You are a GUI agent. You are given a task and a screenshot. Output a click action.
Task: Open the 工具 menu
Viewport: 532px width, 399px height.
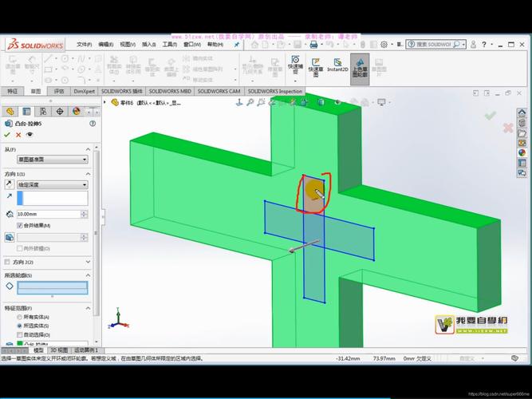pos(170,45)
